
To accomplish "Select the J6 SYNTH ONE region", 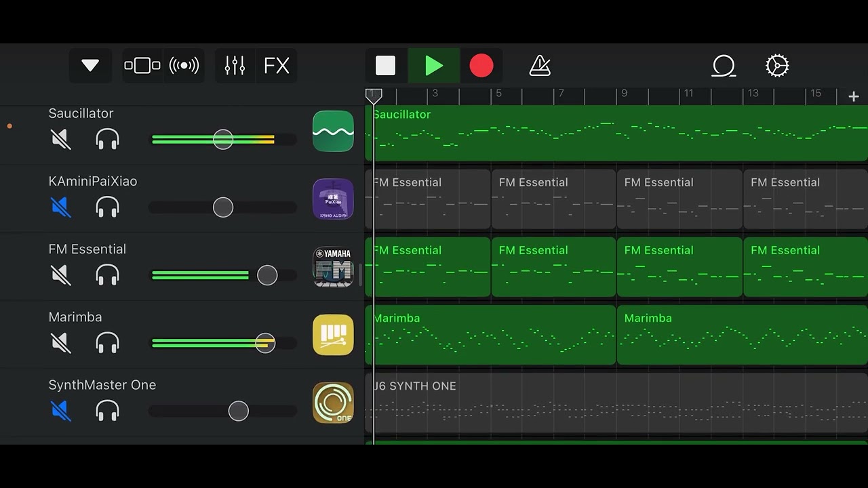I will pyautogui.click(x=616, y=403).
